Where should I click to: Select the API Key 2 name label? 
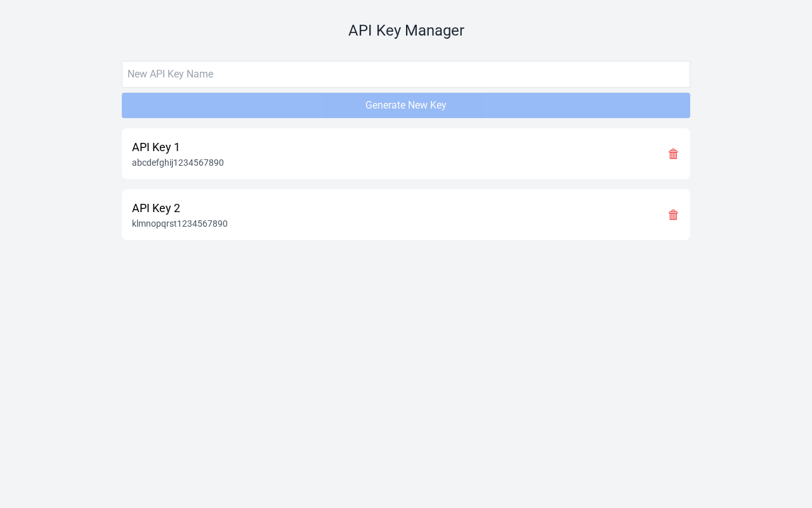pyautogui.click(x=156, y=208)
